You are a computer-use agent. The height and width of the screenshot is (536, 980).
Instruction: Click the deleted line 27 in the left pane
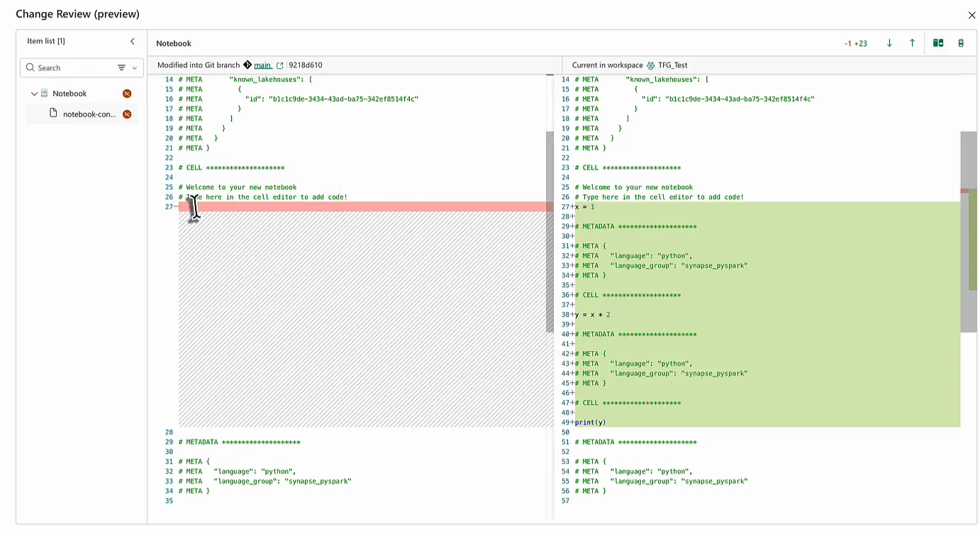366,207
